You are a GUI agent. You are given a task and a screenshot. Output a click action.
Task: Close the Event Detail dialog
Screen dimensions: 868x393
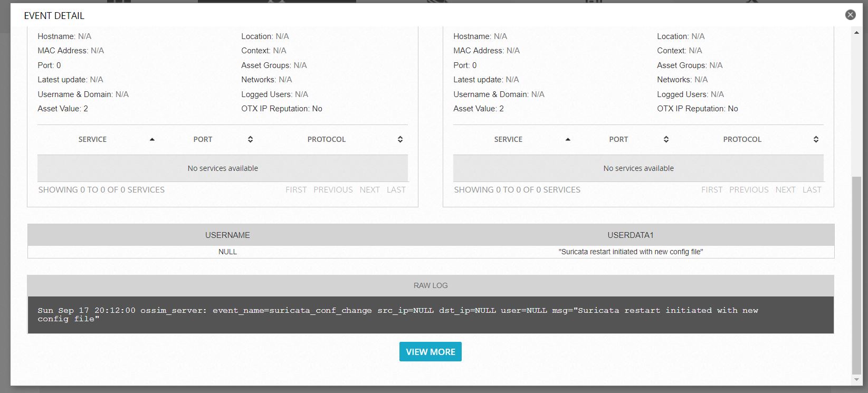[850, 15]
